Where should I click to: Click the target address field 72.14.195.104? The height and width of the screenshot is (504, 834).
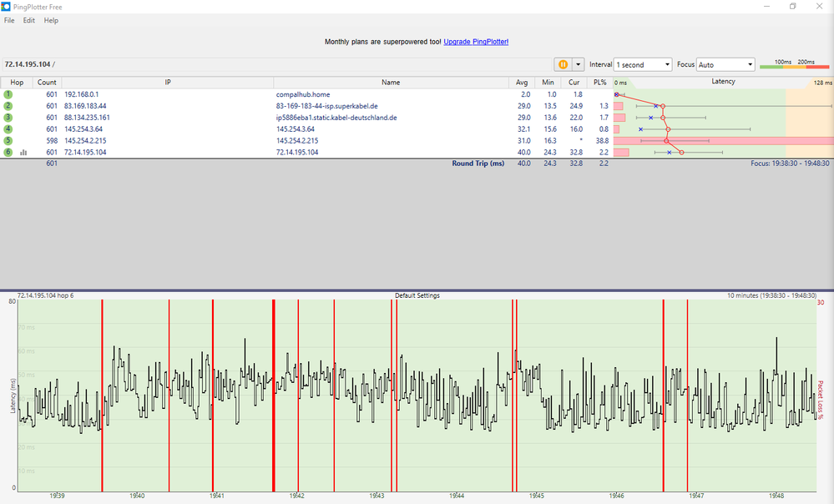276,64
